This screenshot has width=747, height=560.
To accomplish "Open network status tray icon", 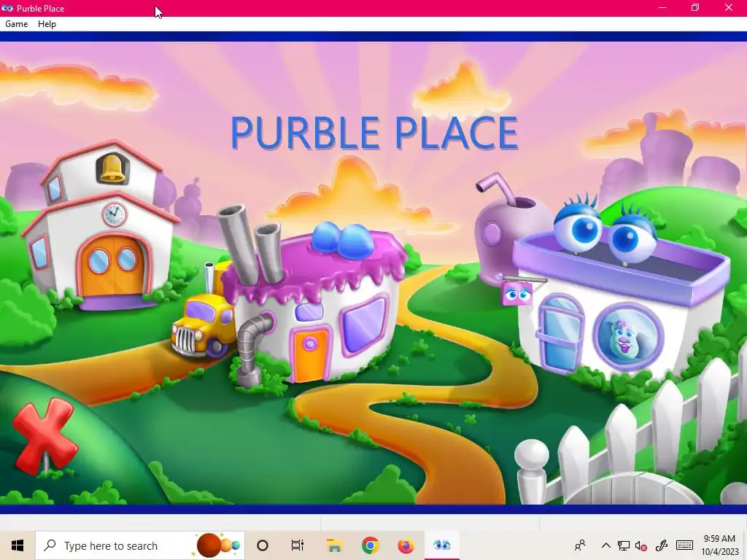I will tap(624, 545).
